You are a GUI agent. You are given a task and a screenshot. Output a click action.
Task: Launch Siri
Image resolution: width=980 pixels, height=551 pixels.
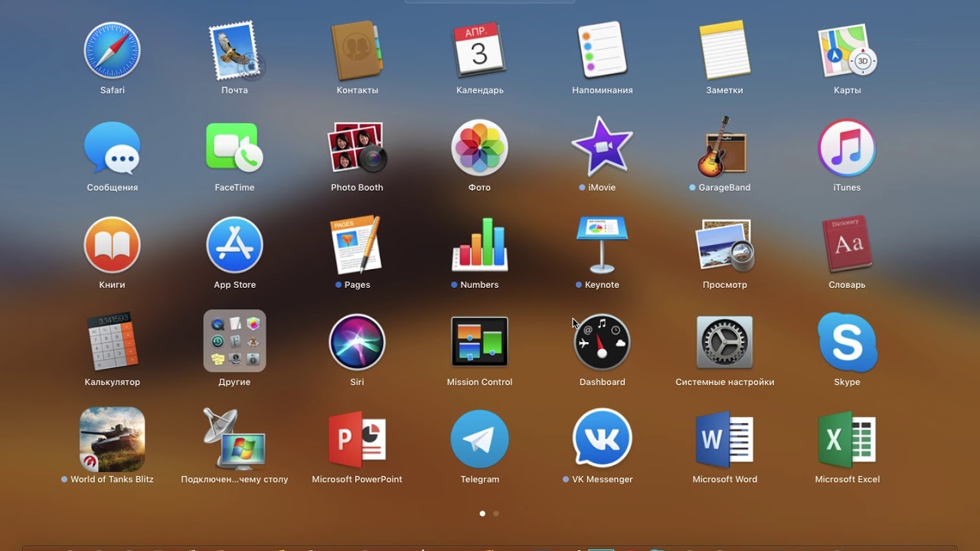coord(358,342)
